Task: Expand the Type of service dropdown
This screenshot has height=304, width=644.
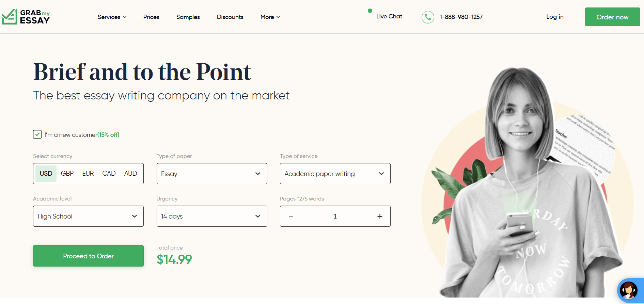Action: click(335, 174)
